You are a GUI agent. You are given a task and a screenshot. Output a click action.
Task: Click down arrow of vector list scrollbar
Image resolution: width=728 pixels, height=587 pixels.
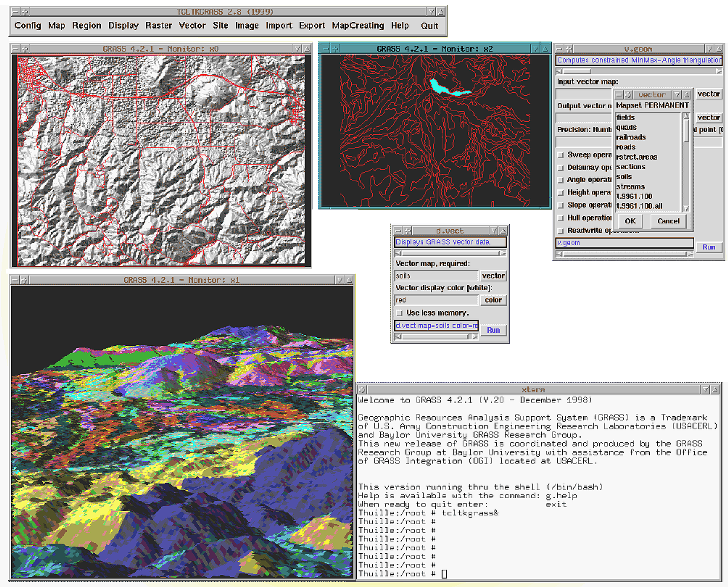[x=686, y=208]
